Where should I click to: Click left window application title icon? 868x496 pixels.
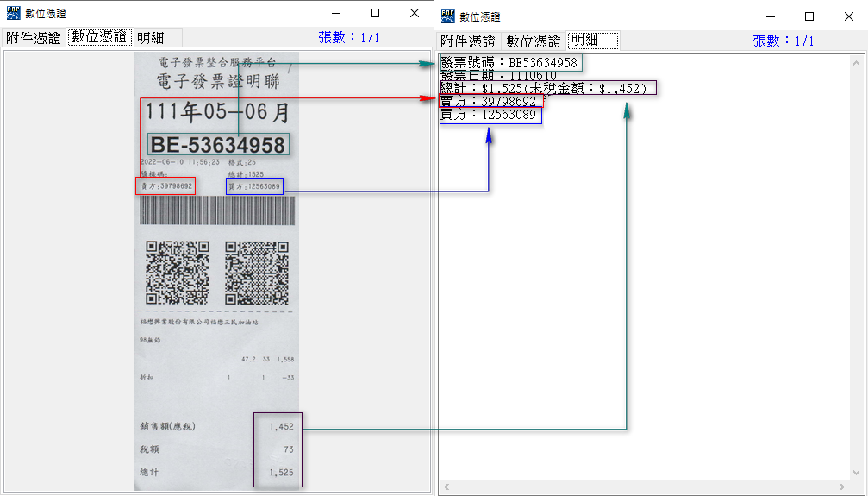click(14, 13)
